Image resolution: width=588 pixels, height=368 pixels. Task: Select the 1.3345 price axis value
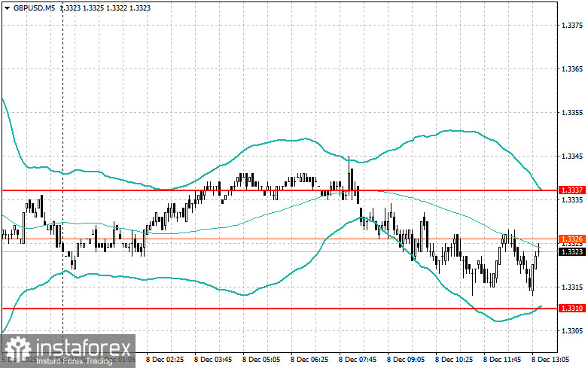pyautogui.click(x=572, y=156)
